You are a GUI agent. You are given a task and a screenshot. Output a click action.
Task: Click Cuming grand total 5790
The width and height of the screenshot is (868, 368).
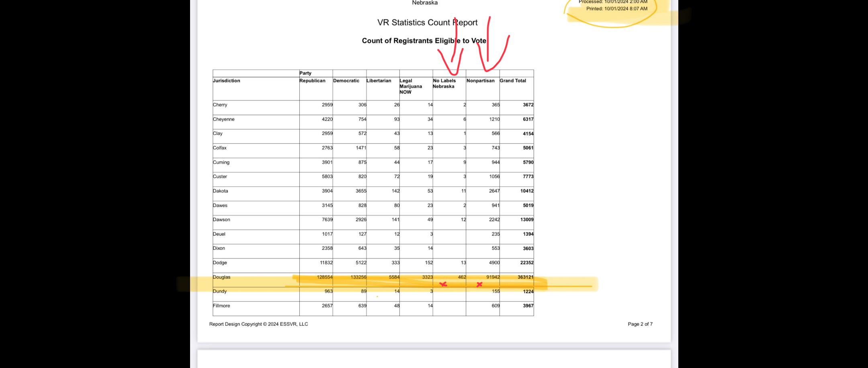[x=528, y=162]
